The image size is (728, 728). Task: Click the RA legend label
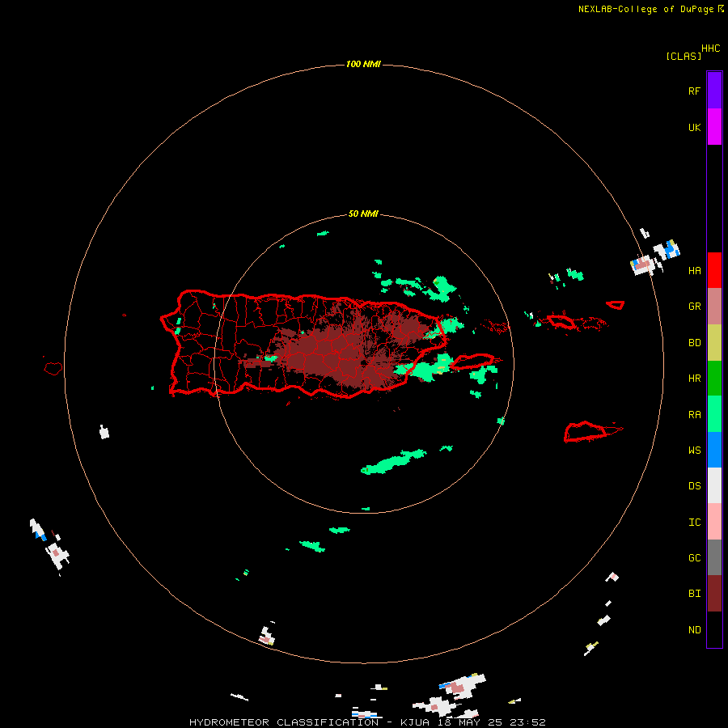[695, 415]
